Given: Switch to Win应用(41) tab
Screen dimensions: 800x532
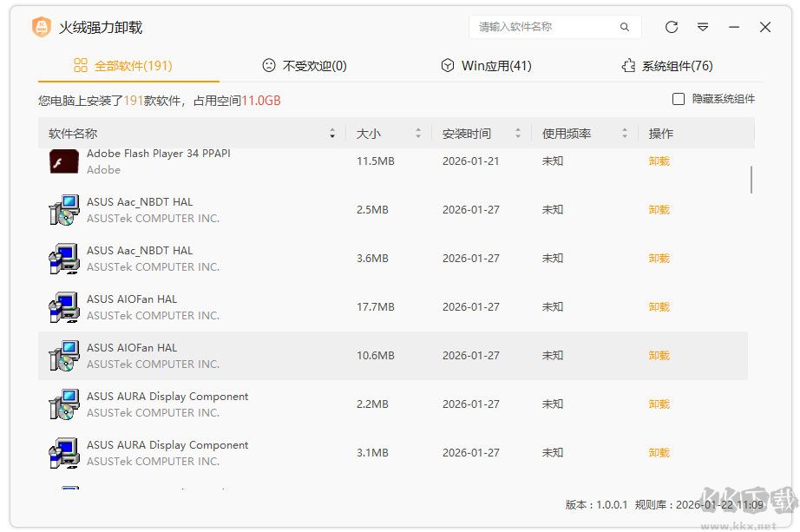Looking at the screenshot, I should [x=486, y=65].
